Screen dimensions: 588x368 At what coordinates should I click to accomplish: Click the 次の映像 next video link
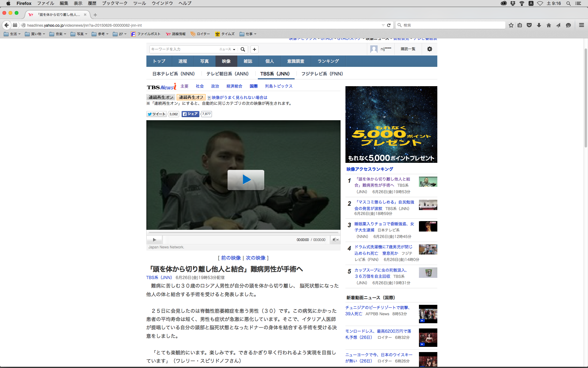(x=255, y=258)
